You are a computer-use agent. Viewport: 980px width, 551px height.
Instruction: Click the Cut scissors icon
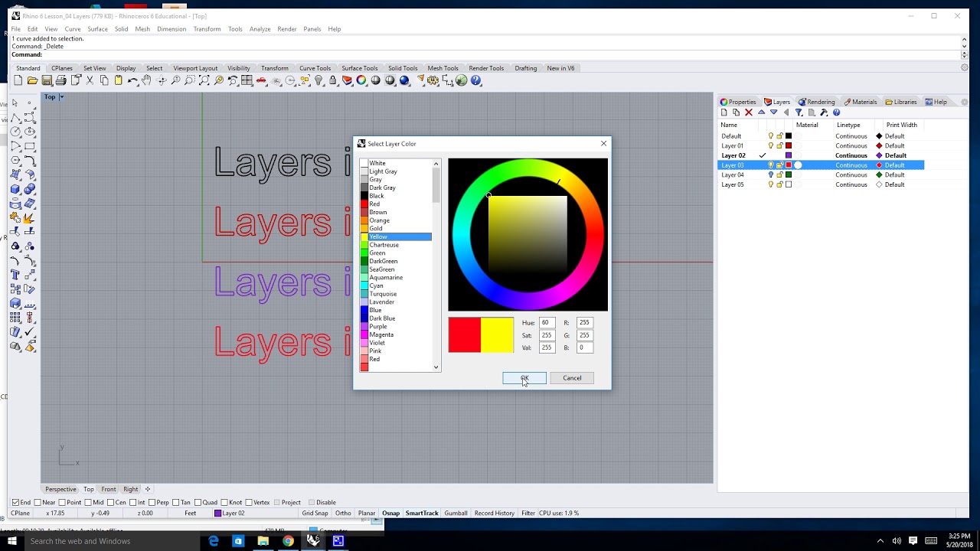90,80
